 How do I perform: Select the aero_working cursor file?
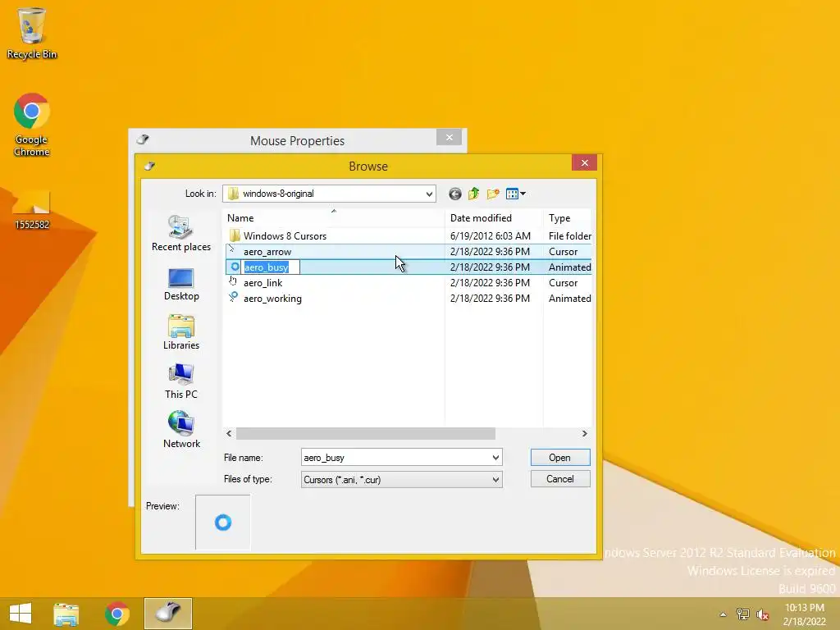(272, 299)
